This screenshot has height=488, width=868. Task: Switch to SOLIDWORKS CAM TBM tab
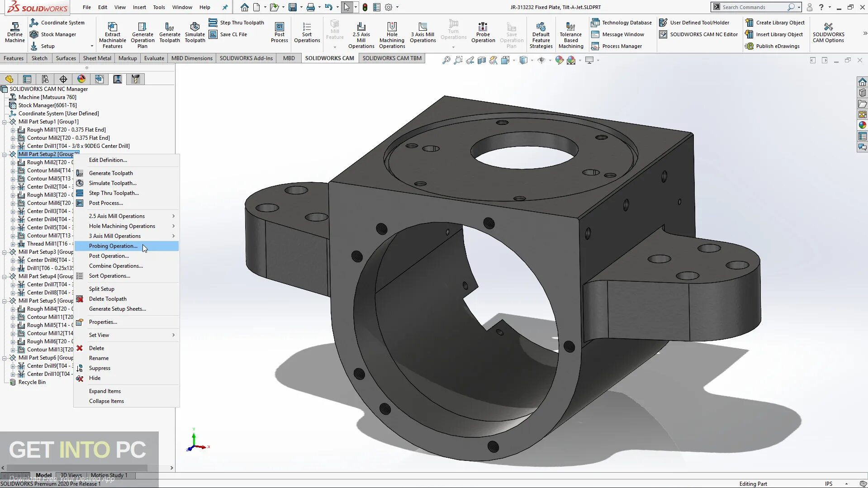(392, 58)
